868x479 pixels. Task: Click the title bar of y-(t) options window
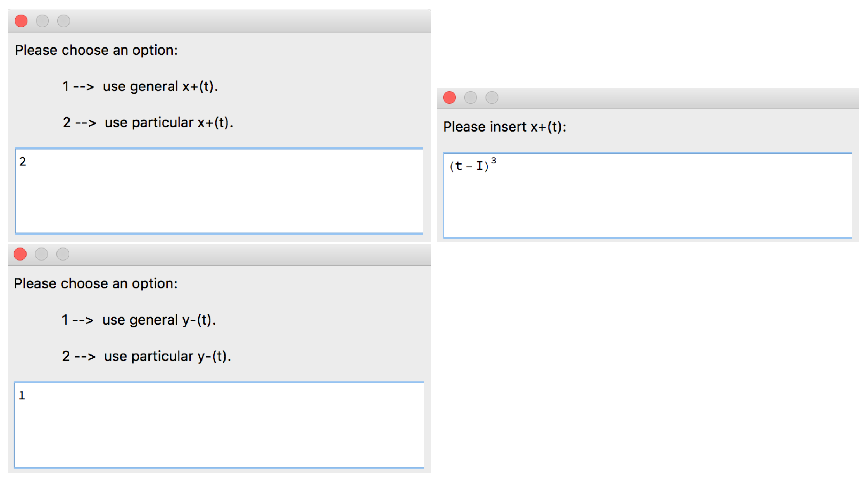[x=236, y=254]
